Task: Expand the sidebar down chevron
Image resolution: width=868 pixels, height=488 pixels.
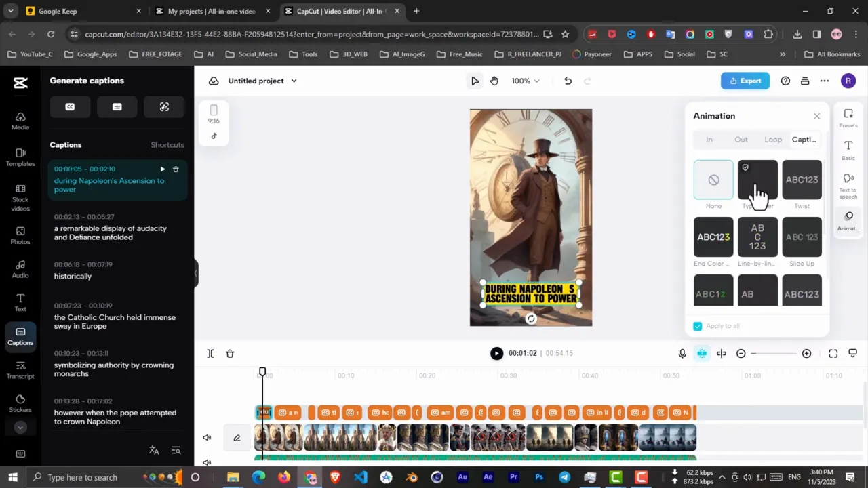Action: coord(20,428)
